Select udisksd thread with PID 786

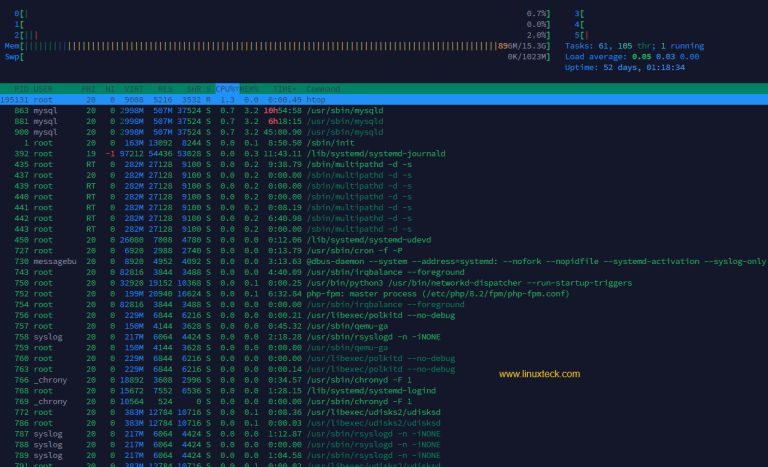[x=384, y=423]
